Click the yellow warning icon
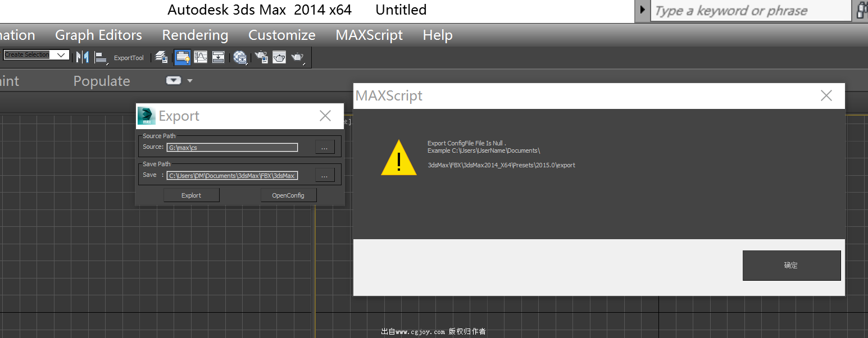Image resolution: width=868 pixels, height=338 pixels. [399, 158]
